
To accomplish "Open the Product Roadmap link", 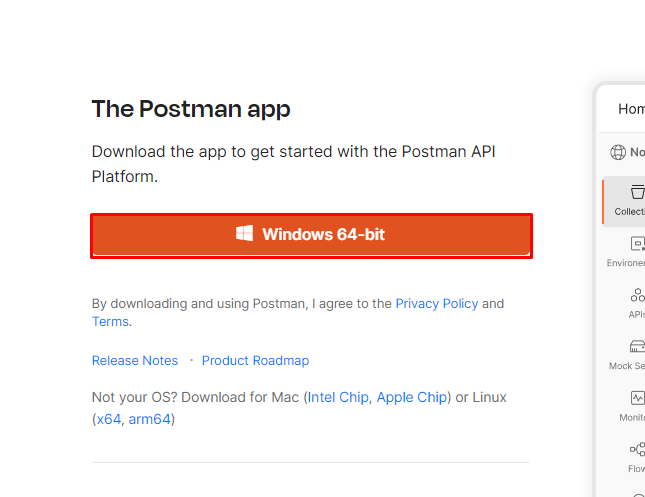I will tap(255, 360).
